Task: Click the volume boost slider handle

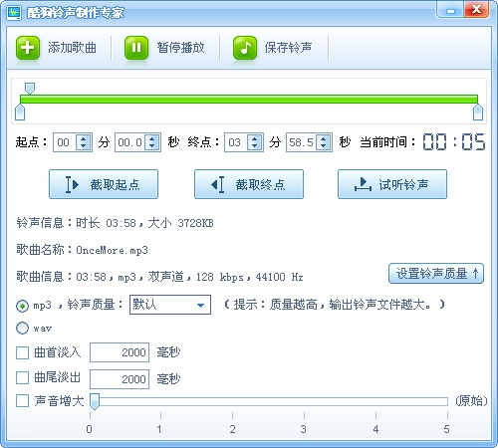Action: (95, 401)
